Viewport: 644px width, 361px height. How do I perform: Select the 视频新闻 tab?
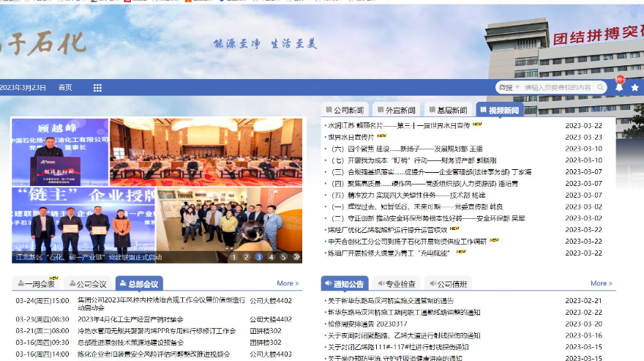pos(499,110)
